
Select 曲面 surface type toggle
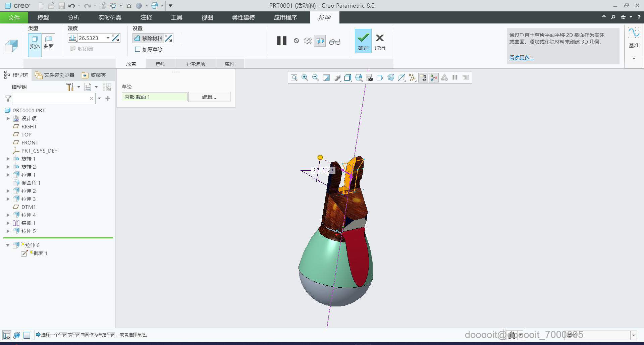coord(49,42)
